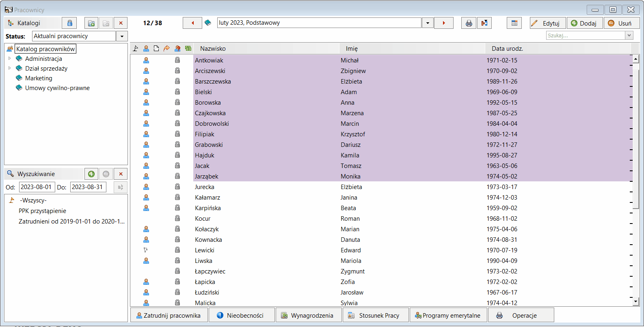Click the branch icon in Lewicki row
The height and width of the screenshot is (327, 644).
pyautogui.click(x=145, y=250)
